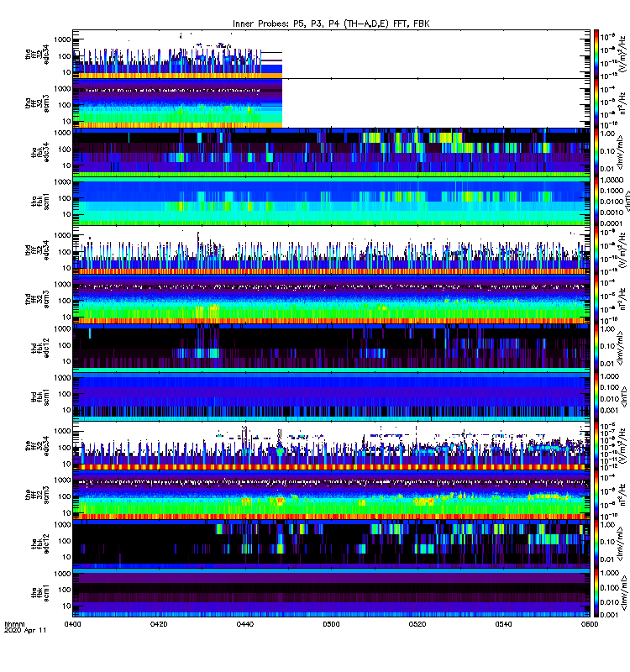Click inside the thd fbk scm1 spectrogram panel
This screenshot has width=630, height=672.
pos(331,396)
